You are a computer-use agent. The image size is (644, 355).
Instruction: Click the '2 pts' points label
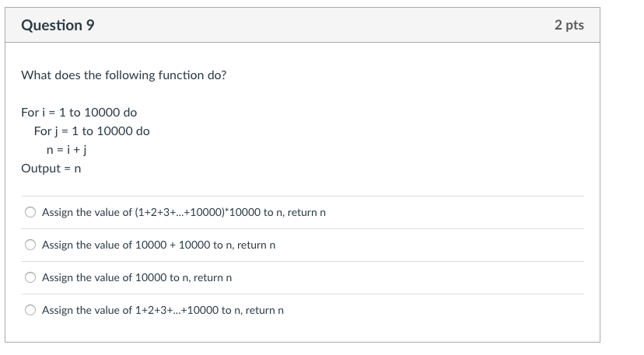(x=569, y=25)
